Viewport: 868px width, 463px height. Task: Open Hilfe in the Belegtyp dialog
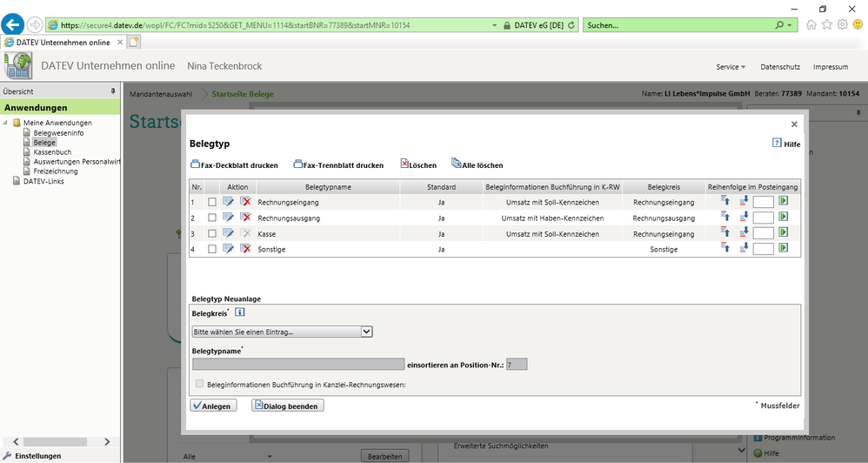[x=786, y=144]
